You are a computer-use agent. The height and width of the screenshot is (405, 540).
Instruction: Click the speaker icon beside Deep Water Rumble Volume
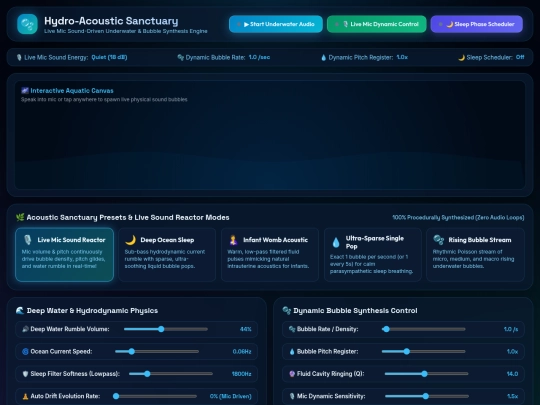click(x=25, y=329)
